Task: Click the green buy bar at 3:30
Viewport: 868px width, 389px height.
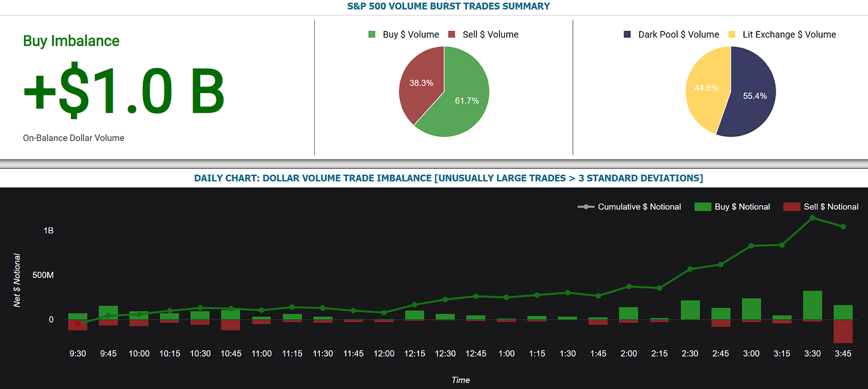Action: 813,305
